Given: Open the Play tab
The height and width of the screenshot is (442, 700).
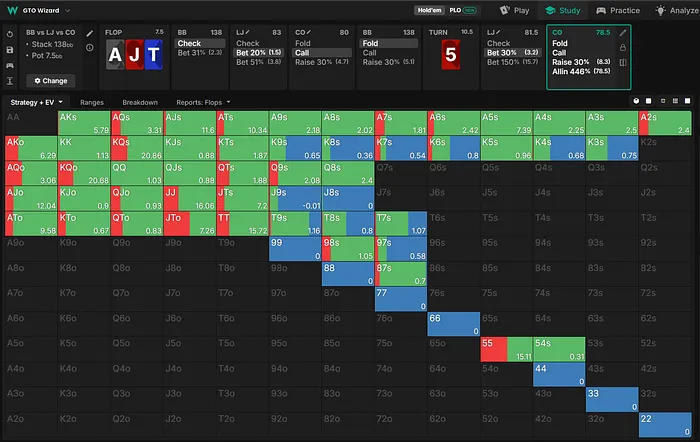Looking at the screenshot, I should 514,10.
